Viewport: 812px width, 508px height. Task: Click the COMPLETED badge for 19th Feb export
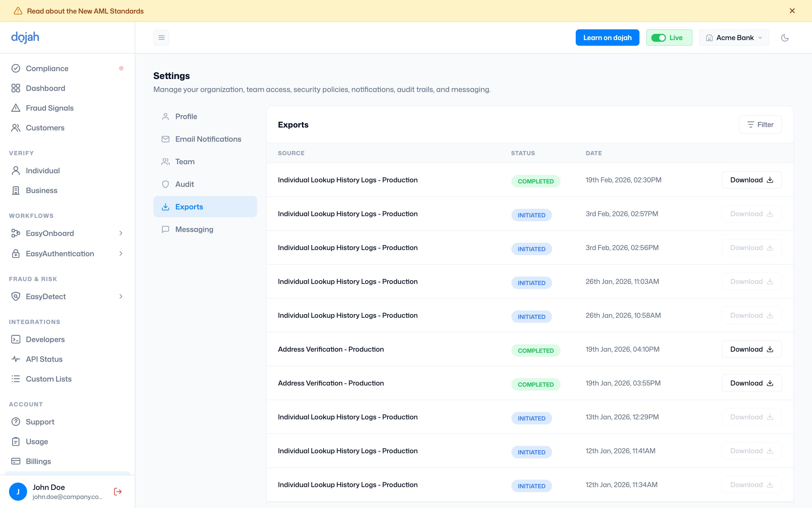(535, 181)
